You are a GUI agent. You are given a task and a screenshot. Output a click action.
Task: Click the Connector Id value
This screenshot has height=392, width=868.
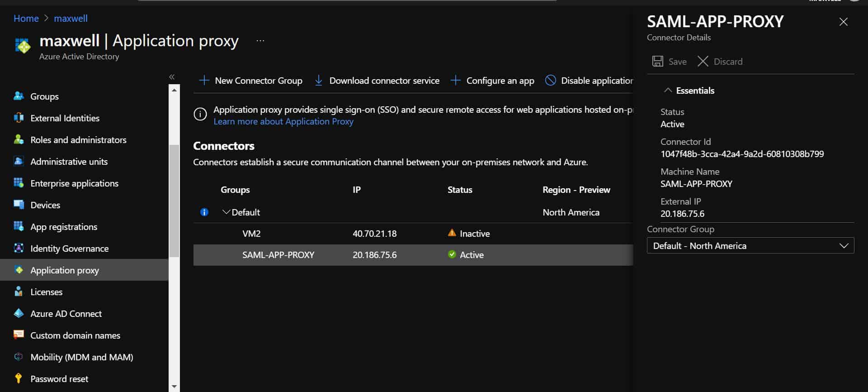coord(742,154)
